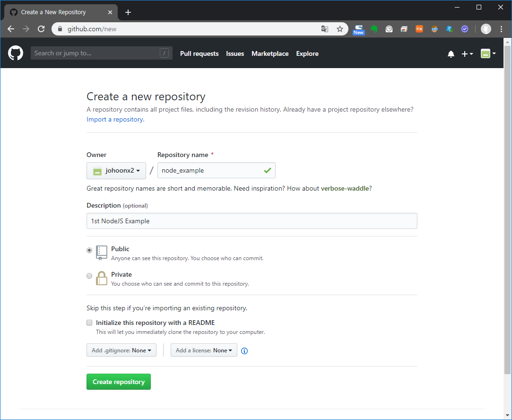Click the 'Private' label text

tap(121, 274)
